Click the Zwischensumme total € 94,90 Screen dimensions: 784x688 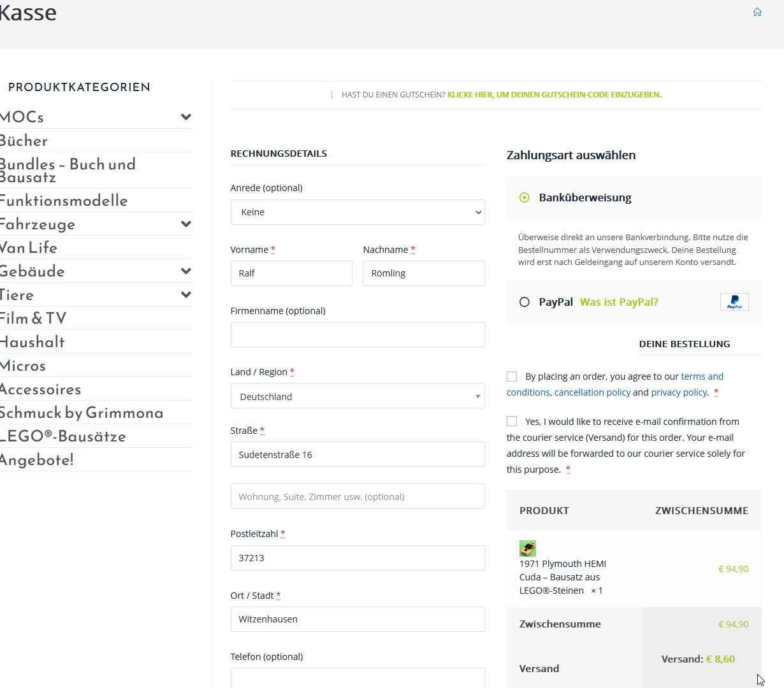click(x=733, y=624)
